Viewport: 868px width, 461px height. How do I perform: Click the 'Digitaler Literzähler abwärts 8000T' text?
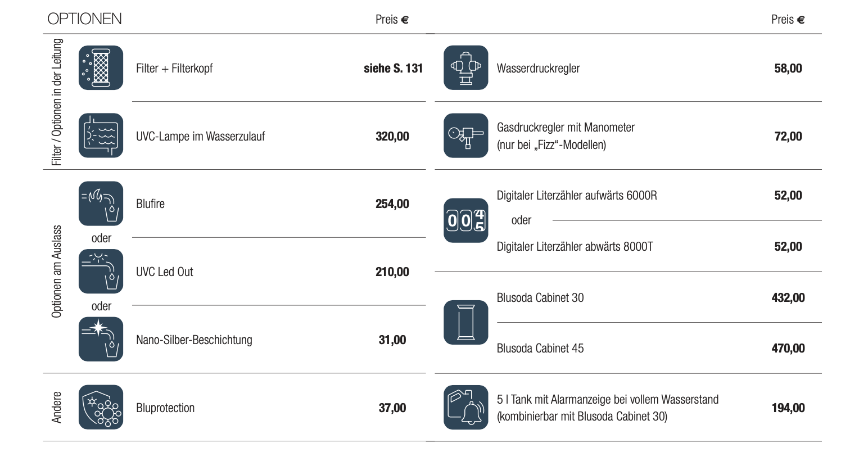click(575, 247)
